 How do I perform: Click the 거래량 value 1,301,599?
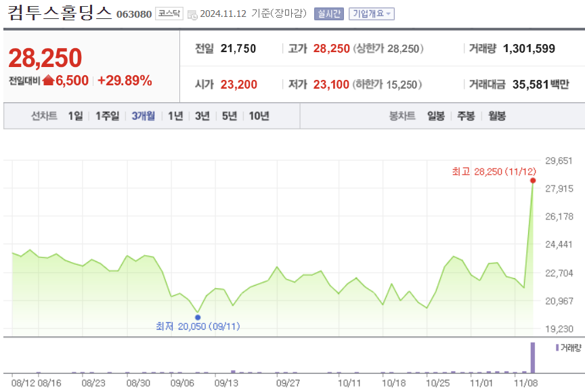tap(529, 49)
